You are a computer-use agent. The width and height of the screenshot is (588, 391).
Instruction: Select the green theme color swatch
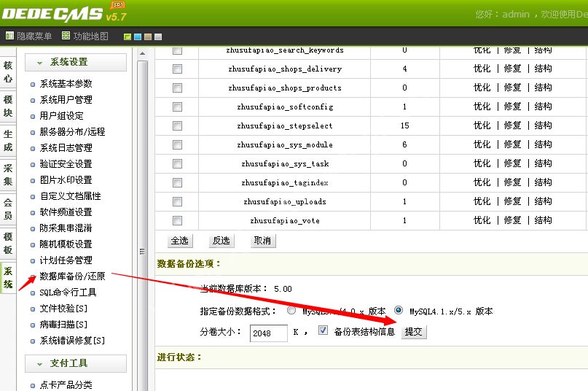tap(128, 36)
